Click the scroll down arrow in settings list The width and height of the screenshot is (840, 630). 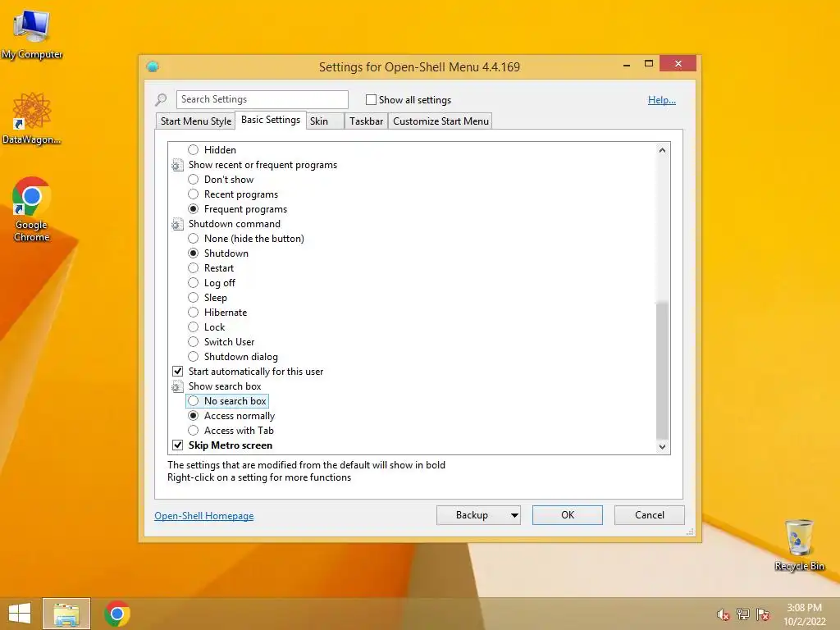[662, 447]
